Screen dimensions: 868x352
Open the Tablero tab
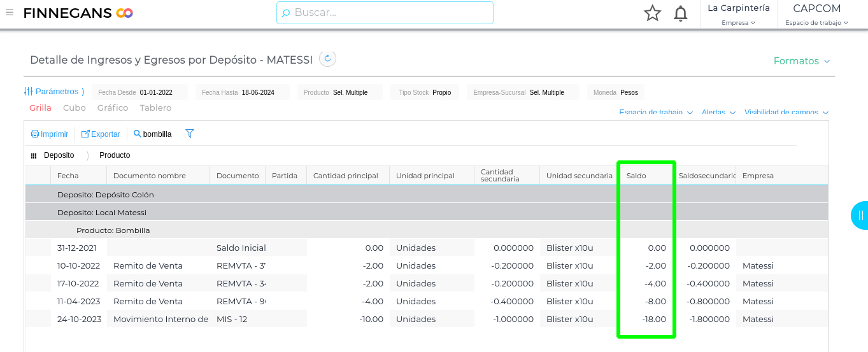[155, 108]
